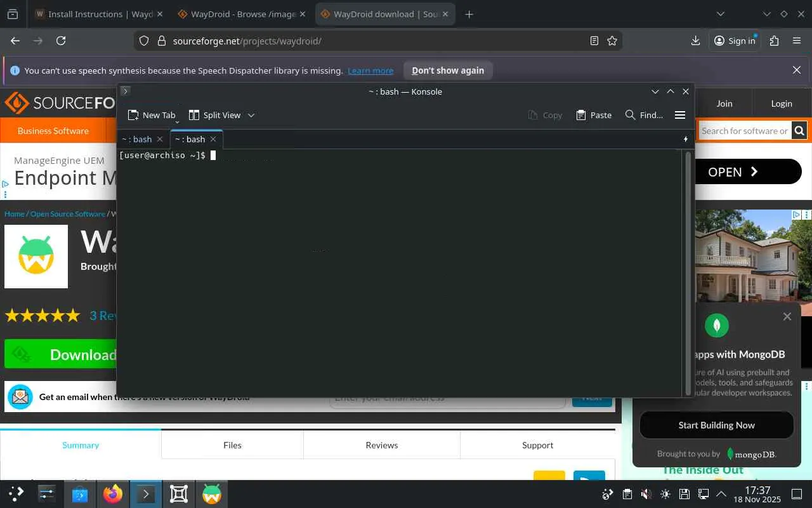Open the clipboard tray icon
The width and height of the screenshot is (812, 508).
[627, 494]
